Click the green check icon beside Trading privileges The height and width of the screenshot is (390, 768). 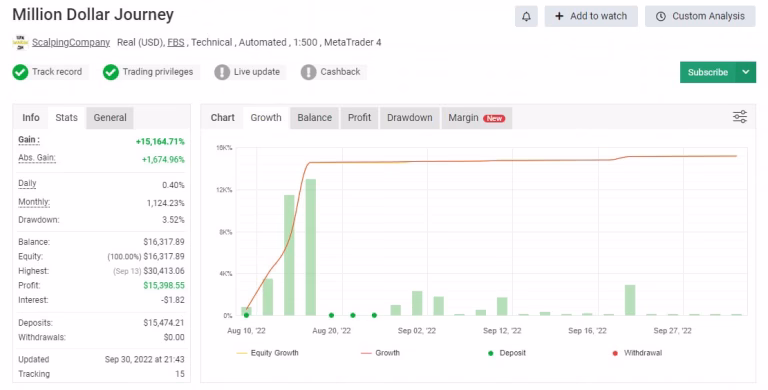tap(111, 72)
